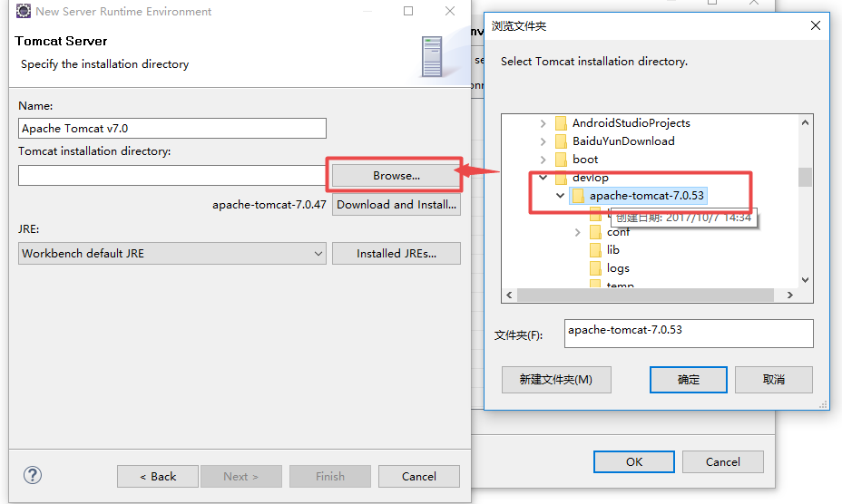Click the lib folder icon
Screen dimensions: 842x504
tap(595, 250)
